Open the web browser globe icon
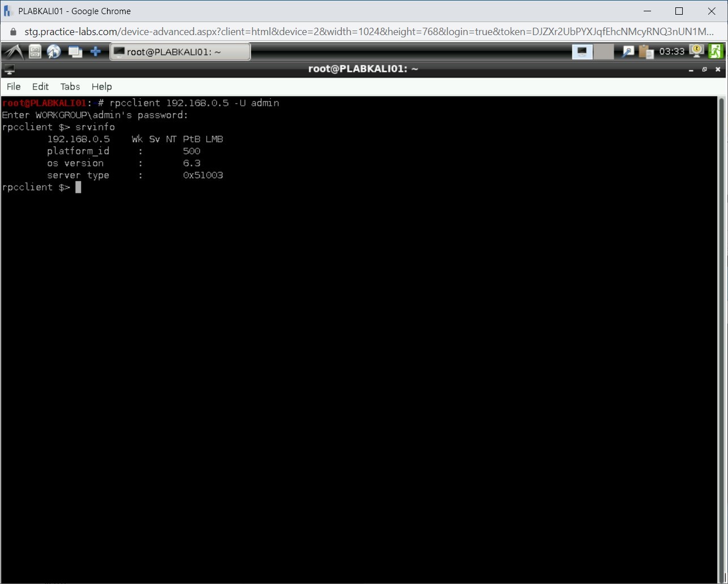728x584 pixels. (x=54, y=51)
